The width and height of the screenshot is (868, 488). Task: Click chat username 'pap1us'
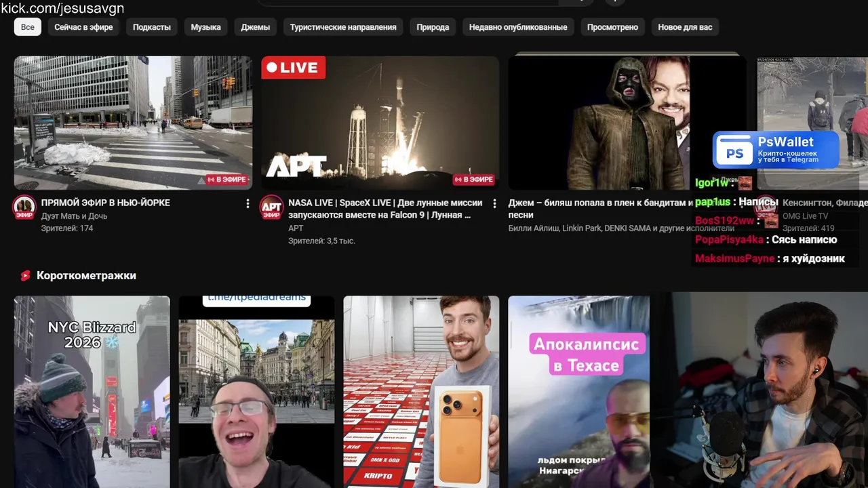pos(713,202)
